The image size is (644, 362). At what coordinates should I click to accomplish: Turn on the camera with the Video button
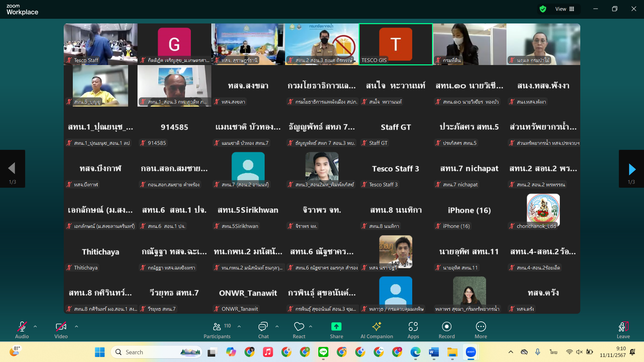[61, 330]
